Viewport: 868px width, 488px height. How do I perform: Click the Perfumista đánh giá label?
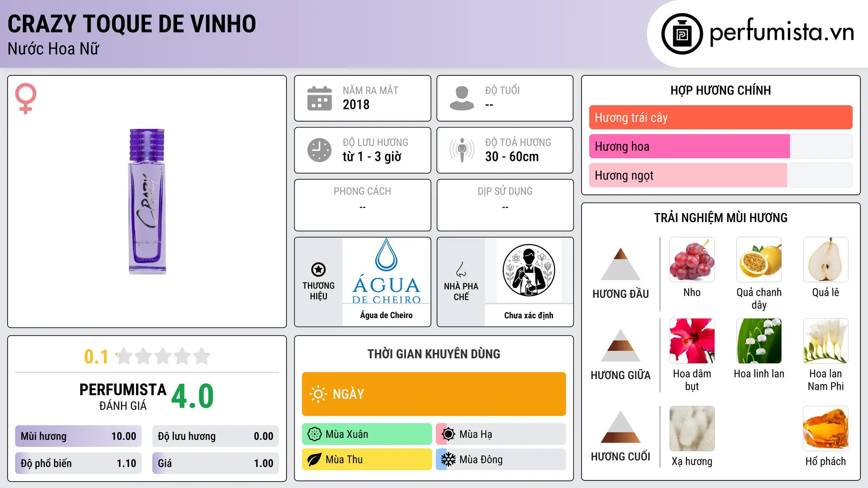click(x=123, y=396)
